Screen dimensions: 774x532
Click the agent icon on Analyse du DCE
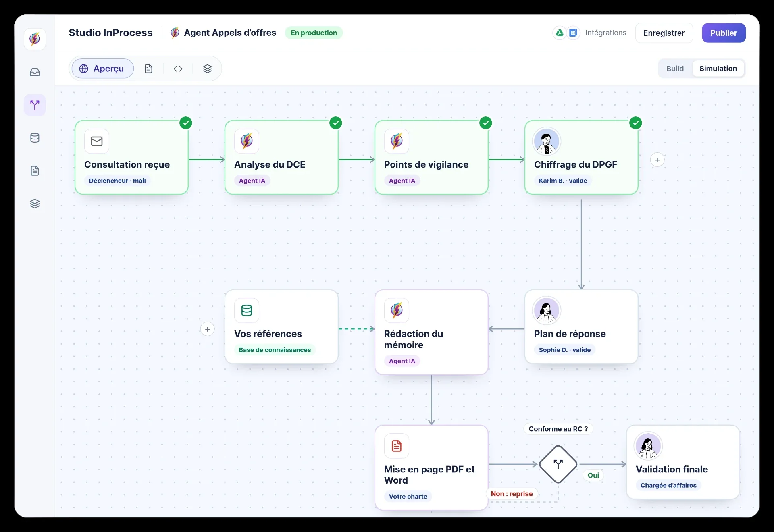tap(247, 141)
